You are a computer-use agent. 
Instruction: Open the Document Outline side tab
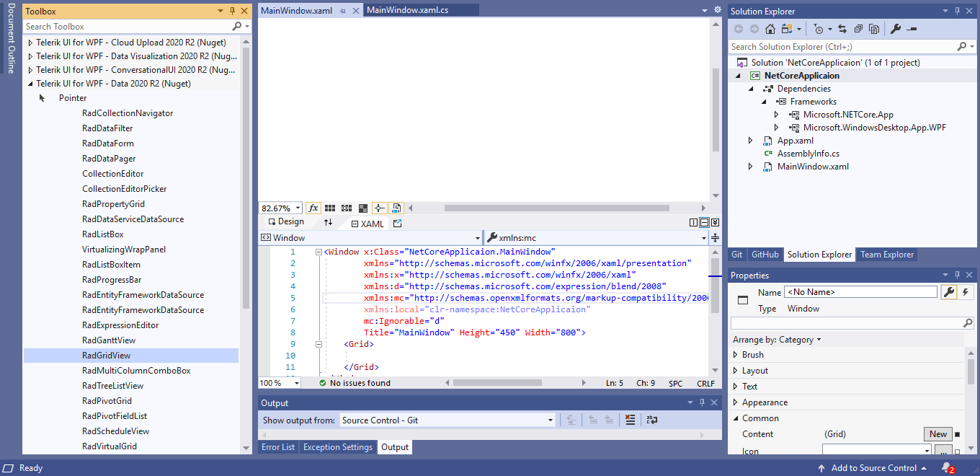11,39
